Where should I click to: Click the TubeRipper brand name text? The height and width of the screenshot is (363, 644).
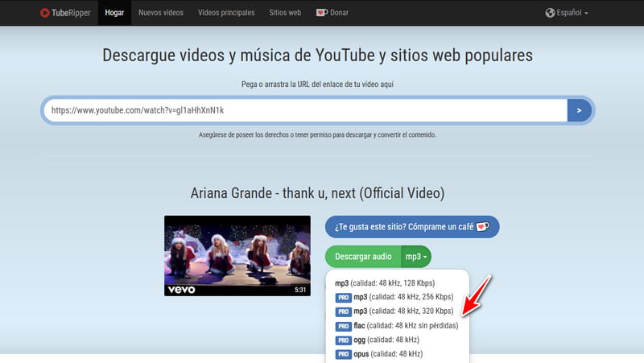point(71,13)
